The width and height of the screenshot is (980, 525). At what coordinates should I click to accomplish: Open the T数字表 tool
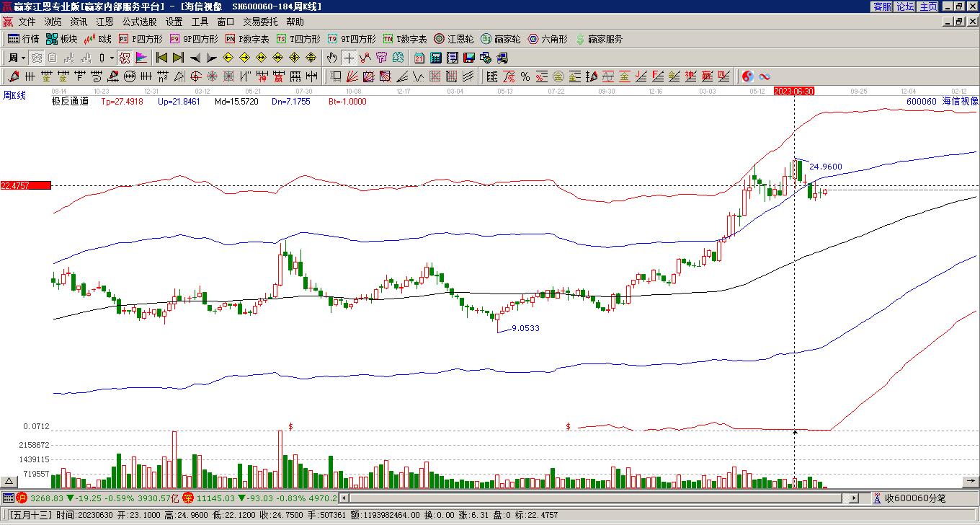[x=405, y=39]
